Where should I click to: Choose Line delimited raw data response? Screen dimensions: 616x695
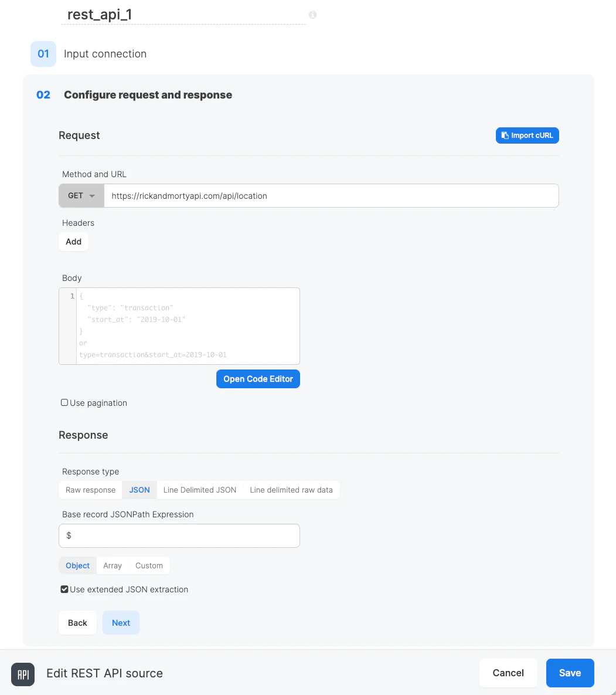click(x=291, y=490)
